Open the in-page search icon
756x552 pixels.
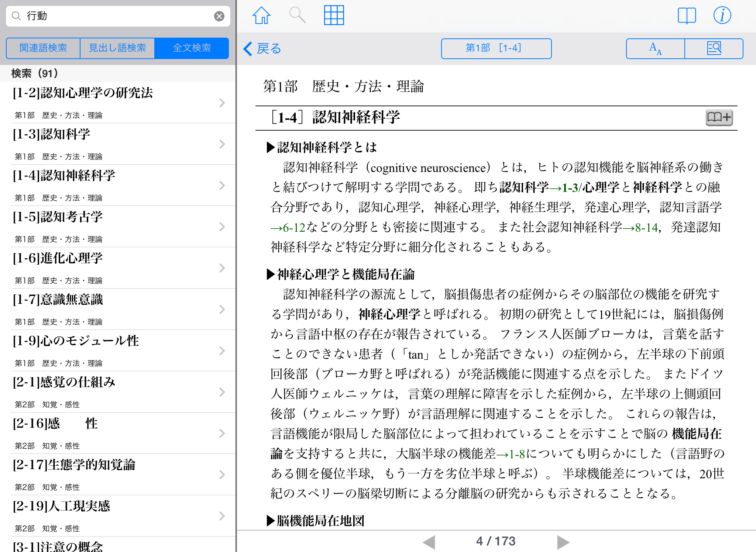click(x=714, y=49)
